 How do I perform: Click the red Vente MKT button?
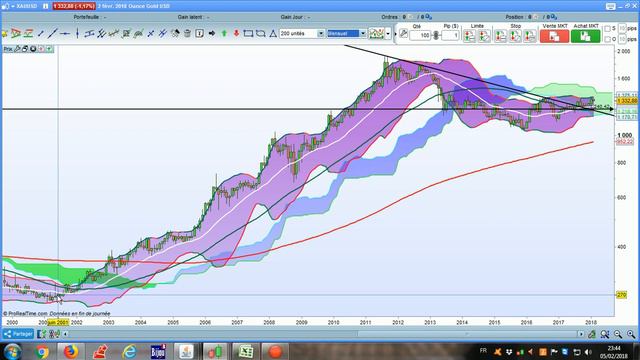[554, 36]
